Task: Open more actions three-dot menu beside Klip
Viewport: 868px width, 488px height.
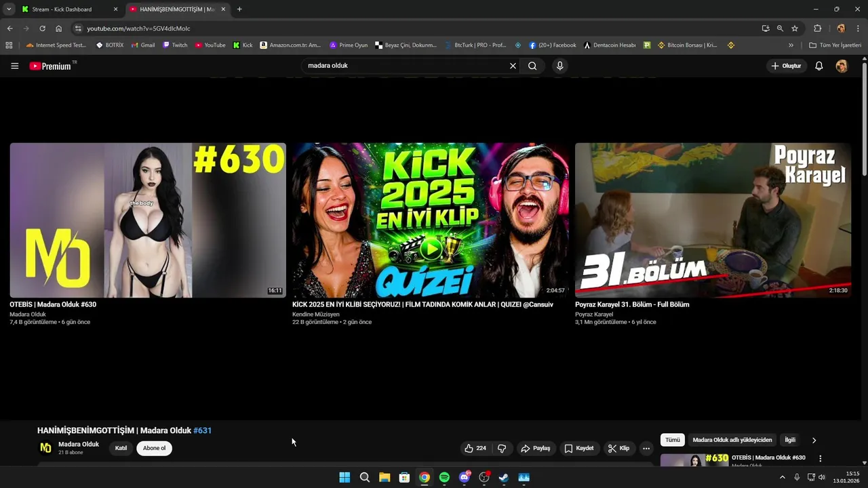Action: coord(646,448)
